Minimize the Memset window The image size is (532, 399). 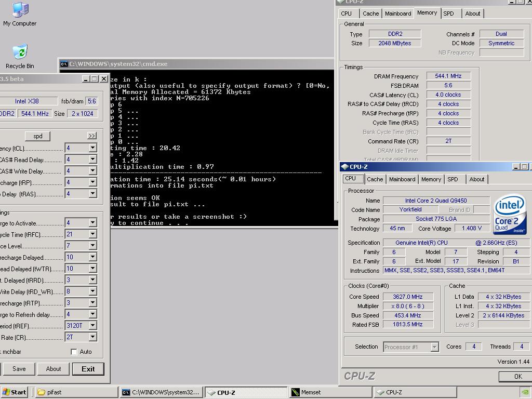pos(86,79)
